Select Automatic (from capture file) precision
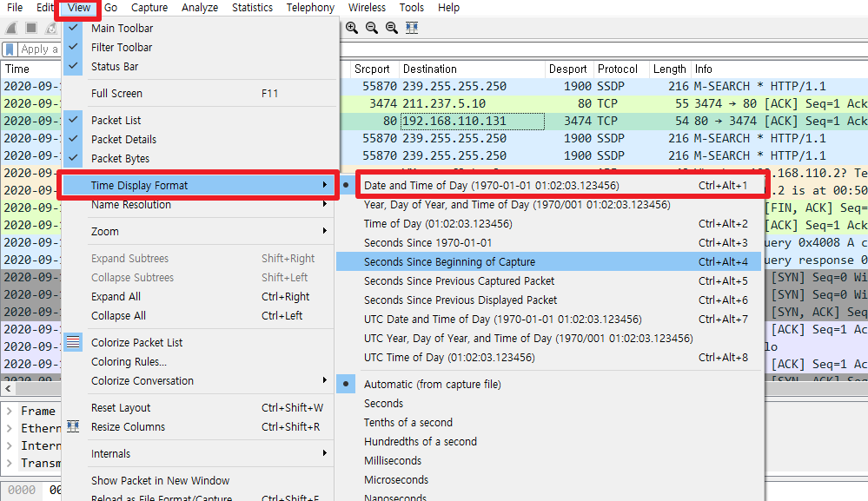 tap(549, 384)
